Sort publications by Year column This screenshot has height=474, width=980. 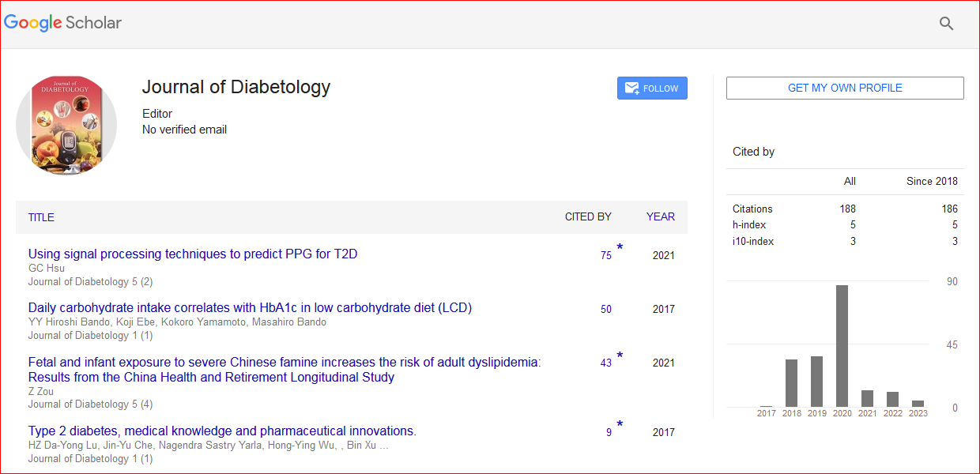click(660, 216)
